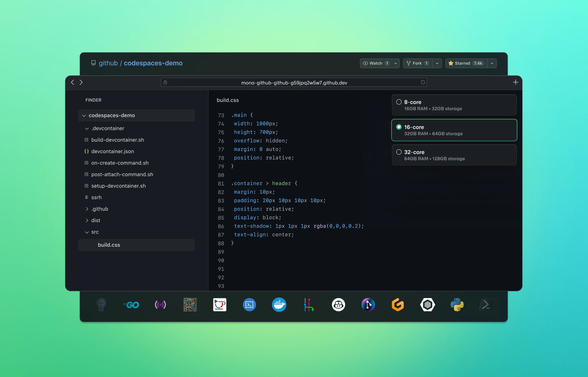This screenshot has width=588, height=377.
Task: Open the Docker whale icon in the dock
Action: (279, 305)
